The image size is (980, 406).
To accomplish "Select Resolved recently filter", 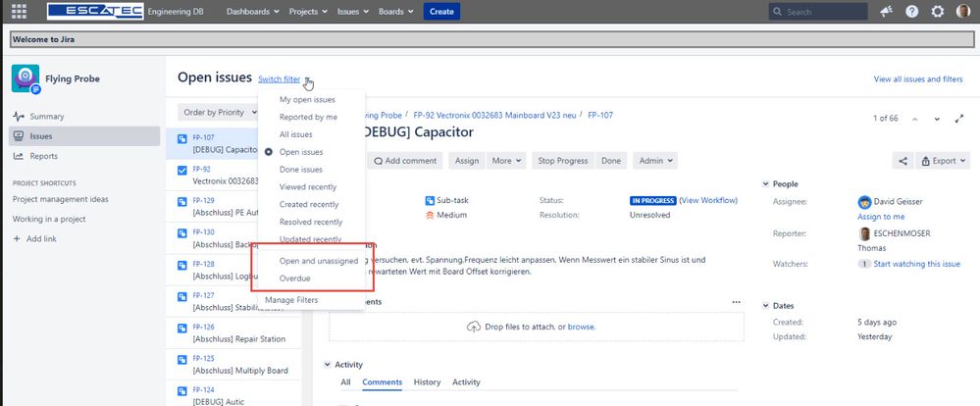I will tap(311, 222).
